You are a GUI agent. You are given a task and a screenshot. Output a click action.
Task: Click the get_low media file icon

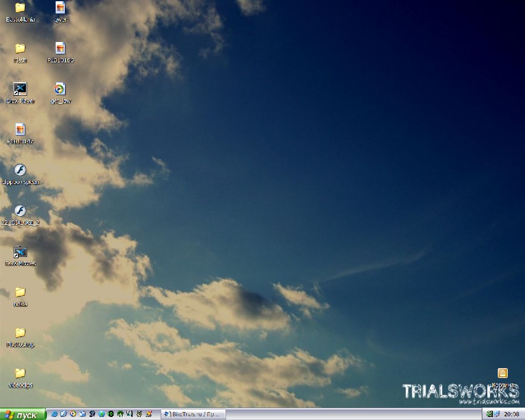click(60, 89)
